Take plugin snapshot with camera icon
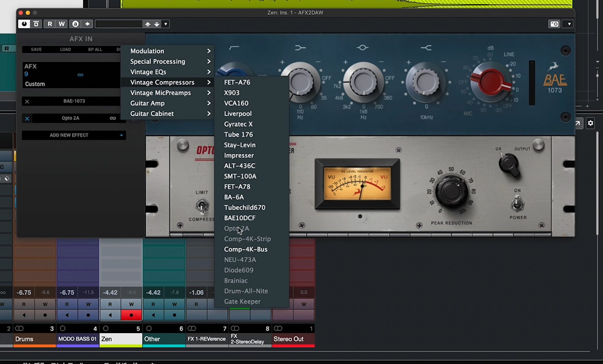 (x=554, y=24)
